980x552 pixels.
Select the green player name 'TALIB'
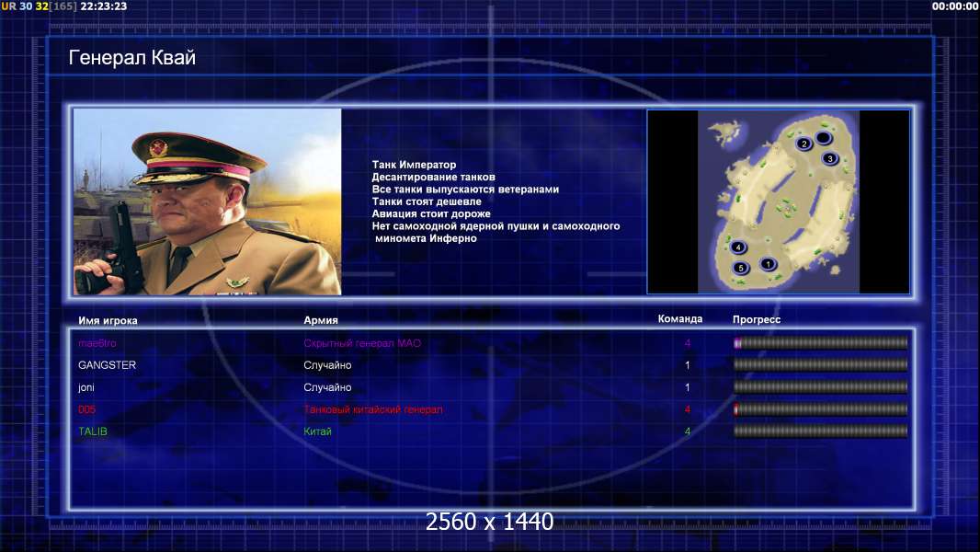(x=93, y=431)
